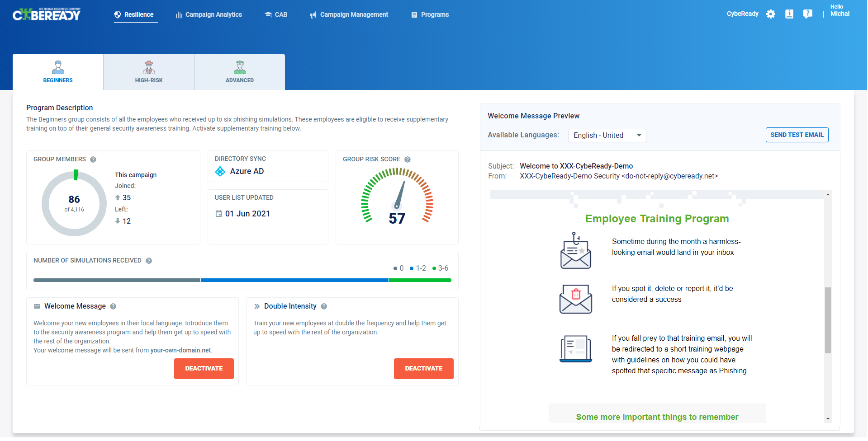This screenshot has height=441, width=868.
Task: Switch to the High-Risk tab
Action: coord(149,72)
